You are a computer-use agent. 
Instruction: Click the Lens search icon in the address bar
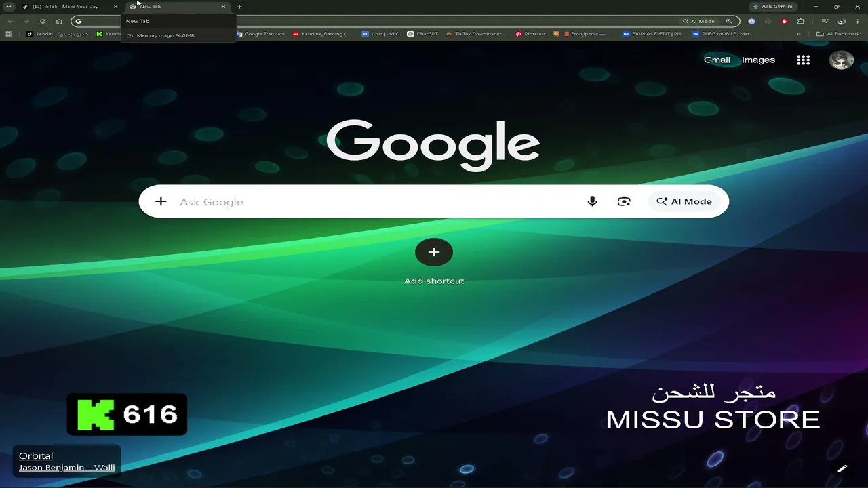pos(729,21)
